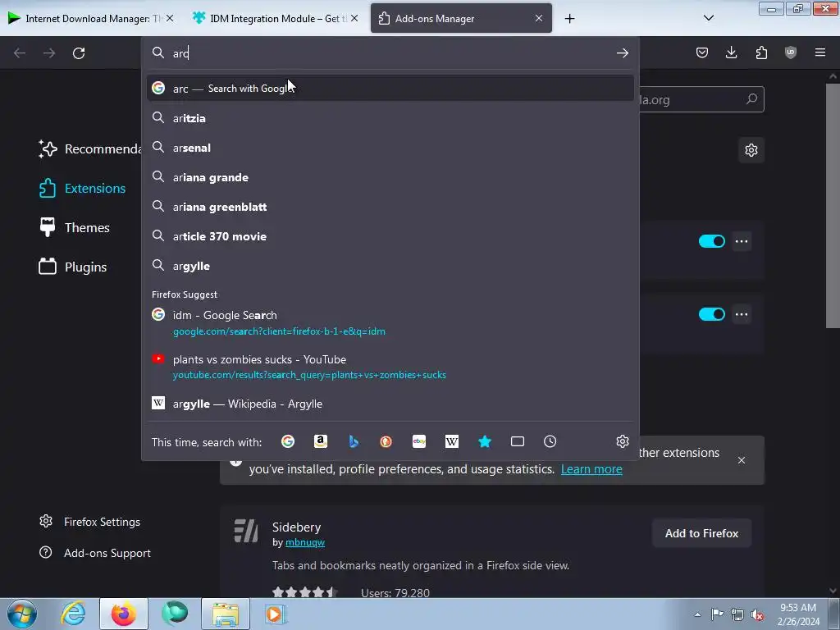This screenshot has width=840, height=630.
Task: Open Add-ons Support link
Action: [95, 553]
